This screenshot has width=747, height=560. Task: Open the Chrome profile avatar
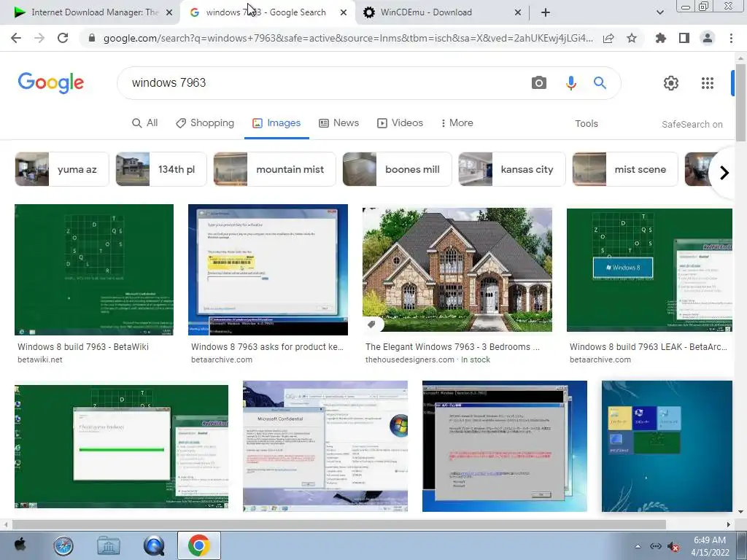708,38
